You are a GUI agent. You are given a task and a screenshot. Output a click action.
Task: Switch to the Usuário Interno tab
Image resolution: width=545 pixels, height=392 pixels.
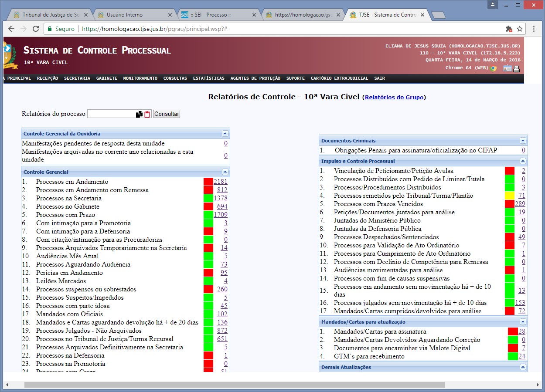125,15
